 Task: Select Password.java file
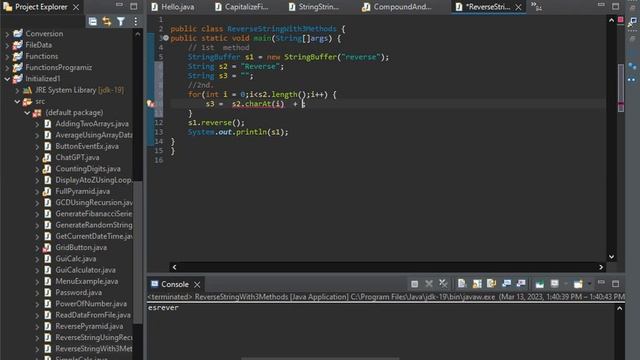click(78, 292)
